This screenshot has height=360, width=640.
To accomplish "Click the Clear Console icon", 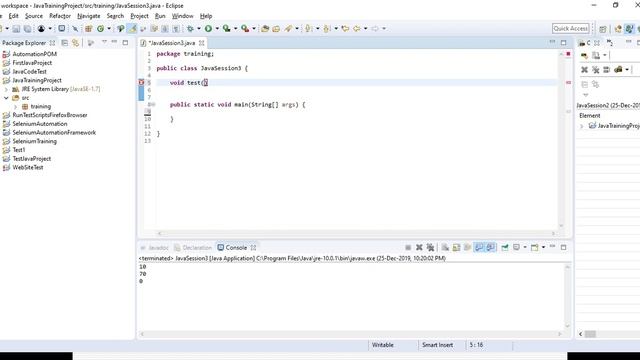I will [x=445, y=247].
